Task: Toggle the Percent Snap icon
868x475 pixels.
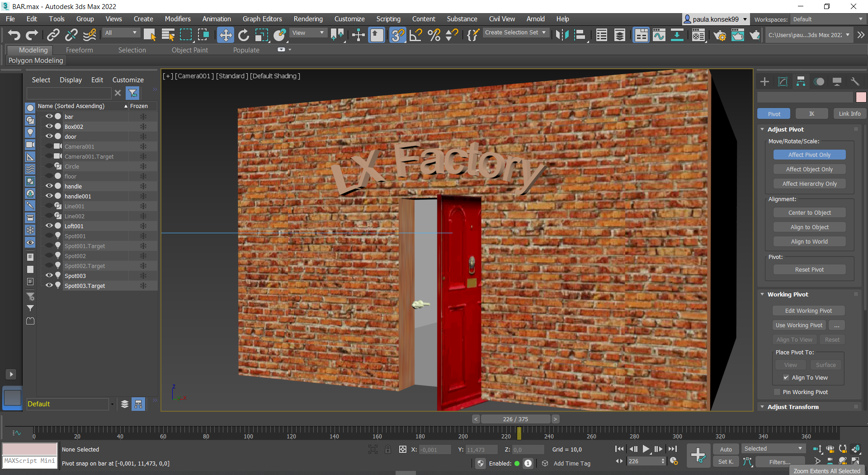Action: pos(434,35)
